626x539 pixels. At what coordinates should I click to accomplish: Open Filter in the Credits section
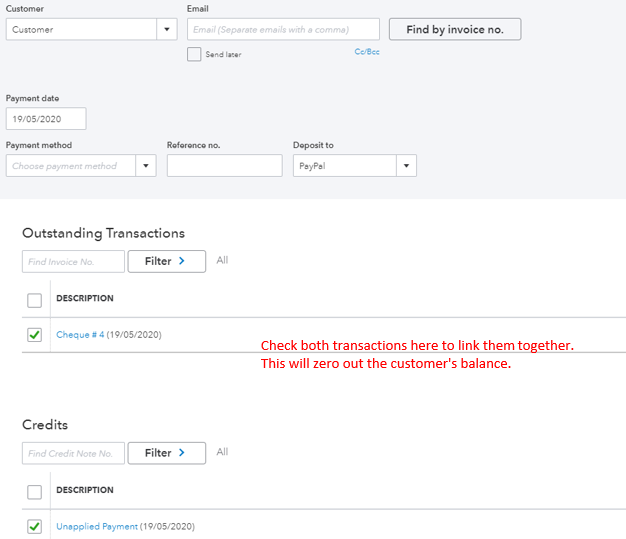[166, 453]
